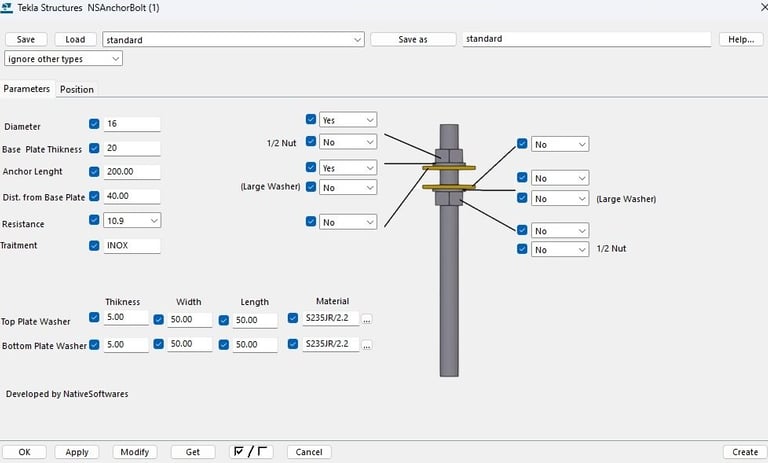
Task: Click the OK button
Action: [x=24, y=452]
